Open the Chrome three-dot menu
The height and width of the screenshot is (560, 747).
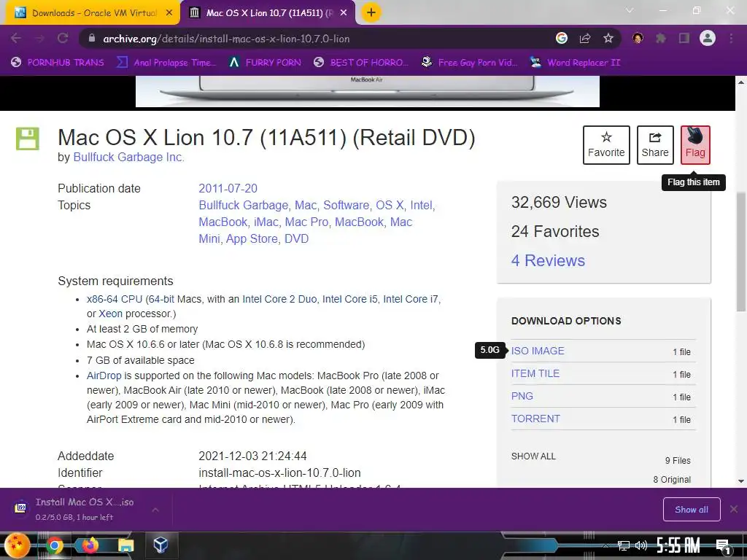click(x=731, y=39)
